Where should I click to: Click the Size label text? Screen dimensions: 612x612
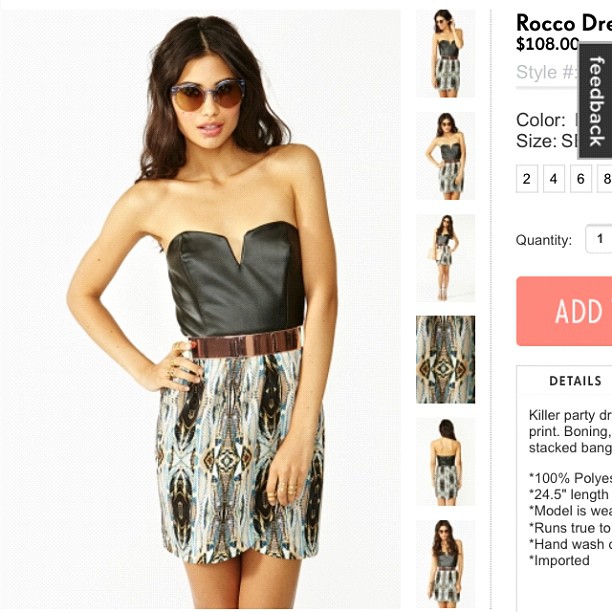point(537,141)
